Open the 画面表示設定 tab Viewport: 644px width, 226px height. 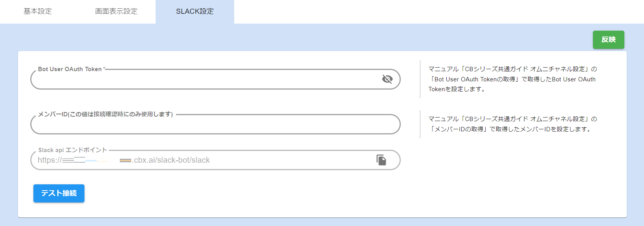tap(116, 11)
